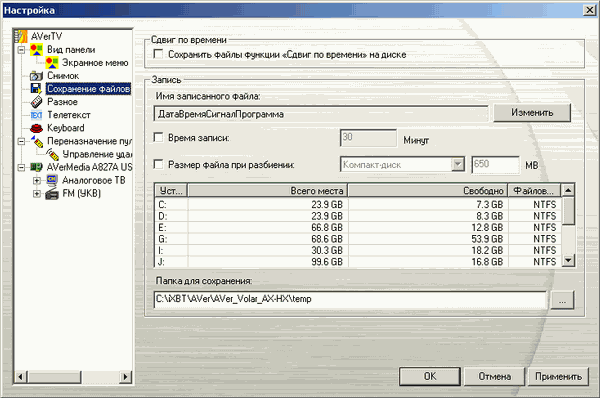Expand the FM (УКВ) node
Image resolution: width=600 pixels, height=398 pixels.
(37, 194)
